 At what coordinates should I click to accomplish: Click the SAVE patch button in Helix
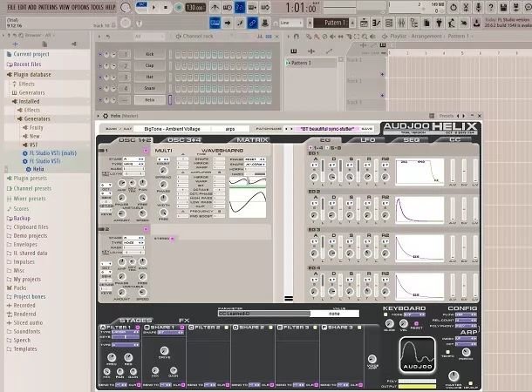click(367, 129)
